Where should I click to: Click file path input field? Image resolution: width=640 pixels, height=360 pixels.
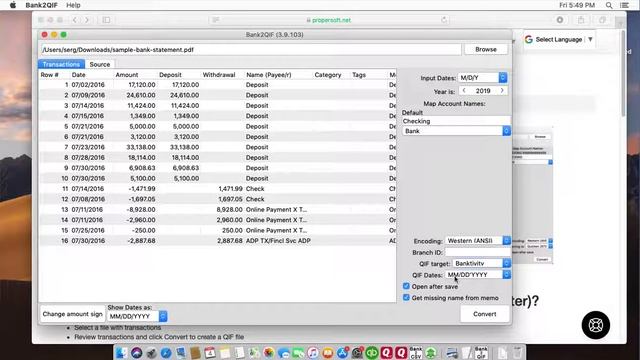point(251,49)
